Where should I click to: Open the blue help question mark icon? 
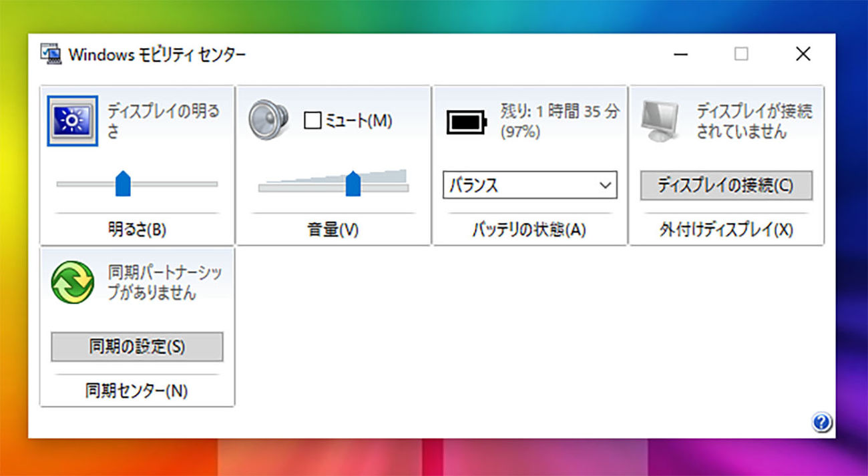822,422
